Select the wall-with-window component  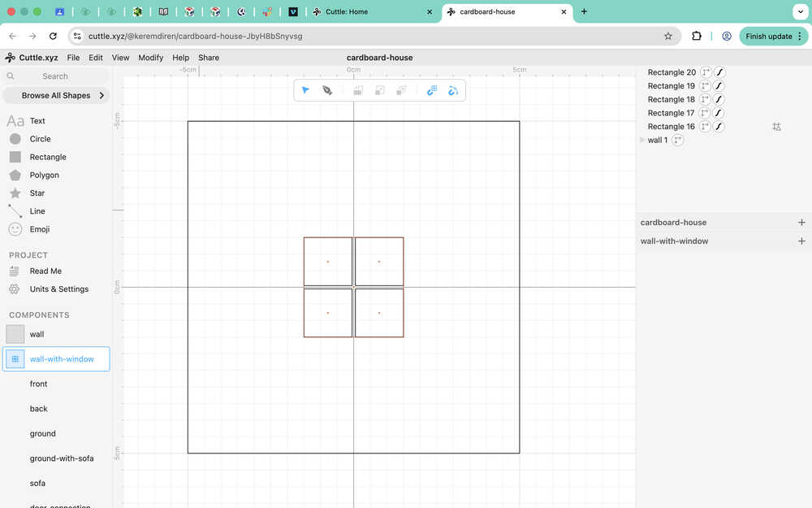tap(56, 358)
